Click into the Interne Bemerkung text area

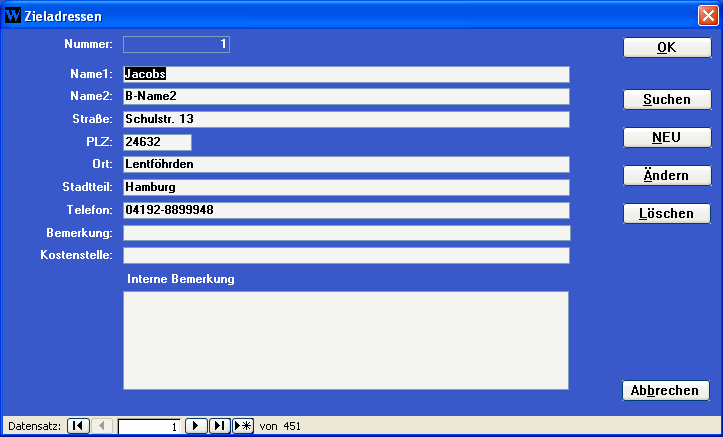point(346,340)
